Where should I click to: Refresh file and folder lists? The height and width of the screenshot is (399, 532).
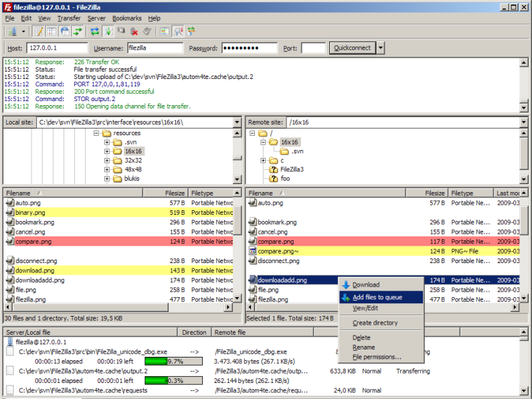tap(95, 31)
